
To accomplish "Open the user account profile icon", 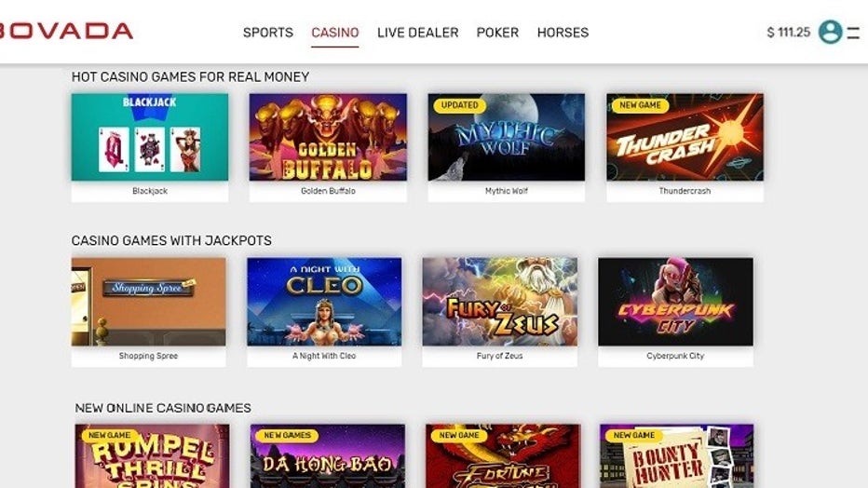I will tap(830, 32).
